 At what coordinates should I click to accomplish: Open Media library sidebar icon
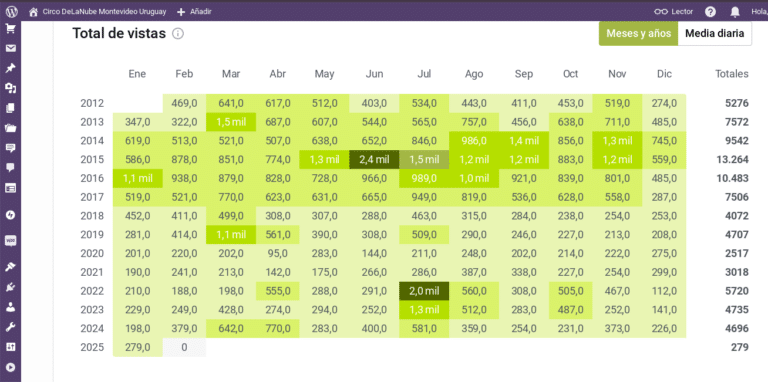click(x=10, y=88)
